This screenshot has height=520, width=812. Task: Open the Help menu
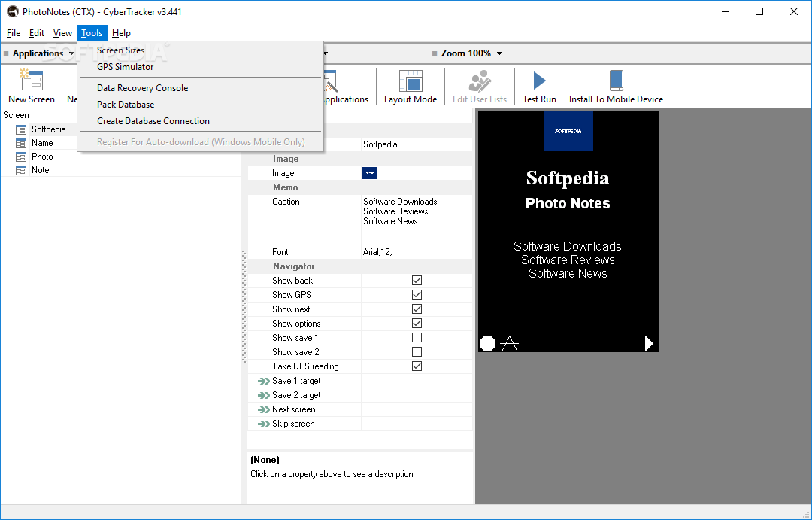(x=121, y=33)
